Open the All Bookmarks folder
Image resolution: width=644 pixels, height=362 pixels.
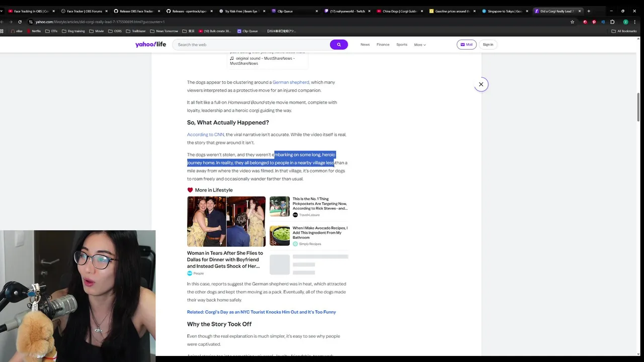coord(624,31)
